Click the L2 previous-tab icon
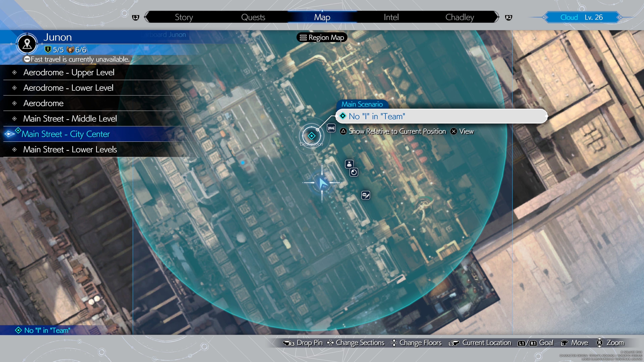This screenshot has height=362, width=644. [x=136, y=17]
